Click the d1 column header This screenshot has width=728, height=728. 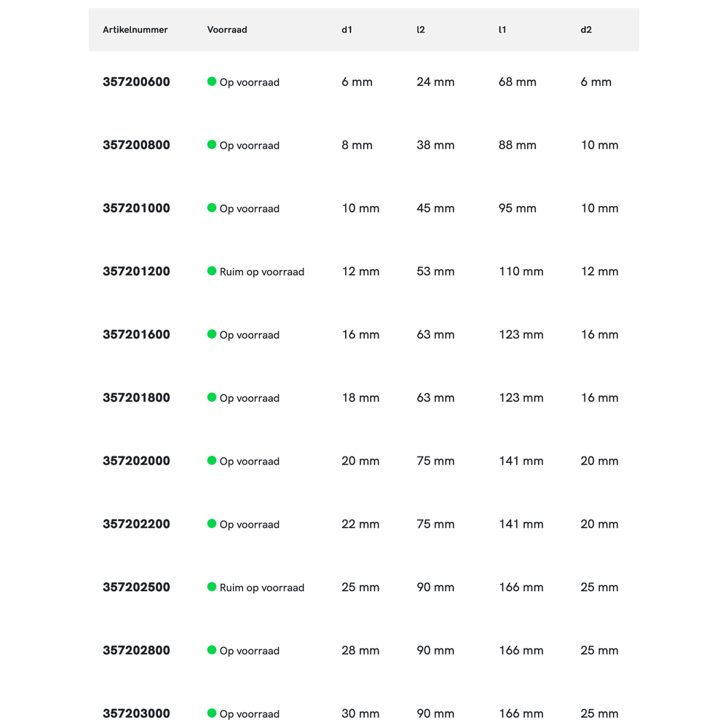tap(347, 30)
